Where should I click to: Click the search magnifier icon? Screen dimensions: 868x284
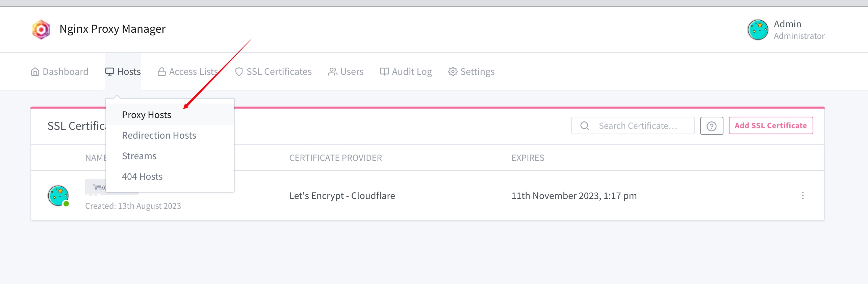[x=585, y=126]
